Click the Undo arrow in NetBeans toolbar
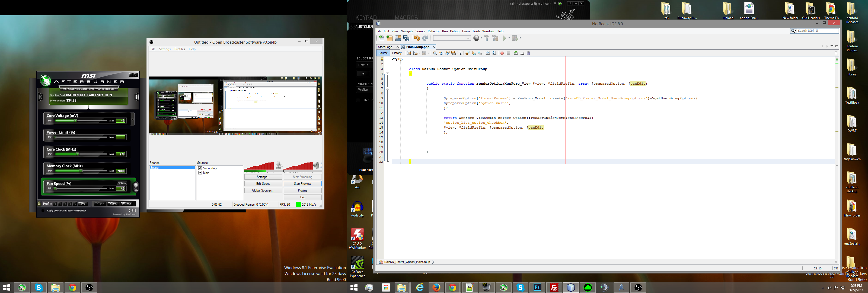Image resolution: width=868 pixels, height=293 pixels. tap(417, 39)
